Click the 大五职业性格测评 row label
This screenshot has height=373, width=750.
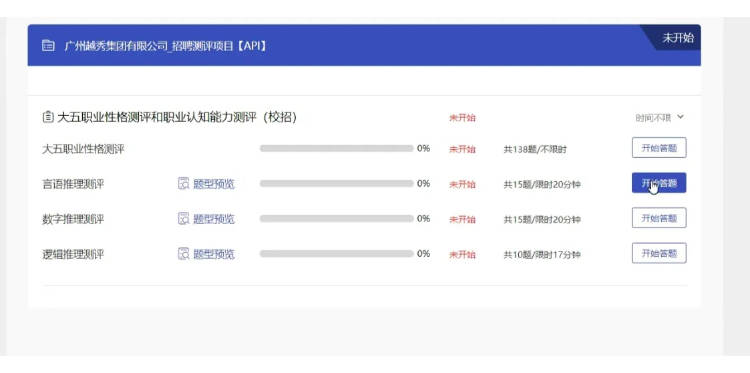coord(83,149)
